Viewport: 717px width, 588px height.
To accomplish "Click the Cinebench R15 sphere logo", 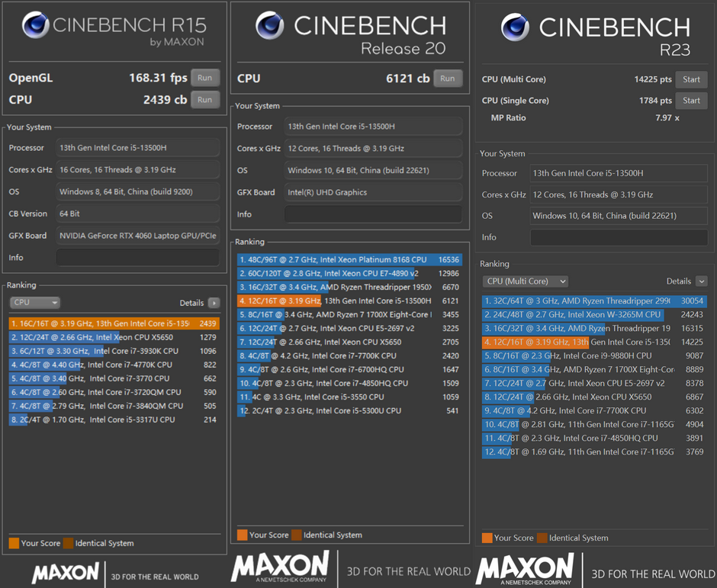I will [x=36, y=24].
